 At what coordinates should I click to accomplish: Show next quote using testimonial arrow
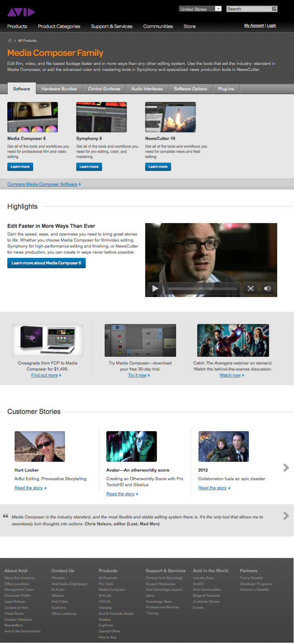286,515
